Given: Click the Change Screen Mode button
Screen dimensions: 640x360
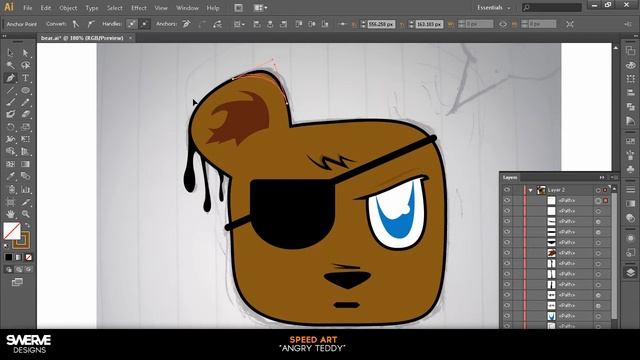Looking at the screenshot, I should click(x=17, y=282).
